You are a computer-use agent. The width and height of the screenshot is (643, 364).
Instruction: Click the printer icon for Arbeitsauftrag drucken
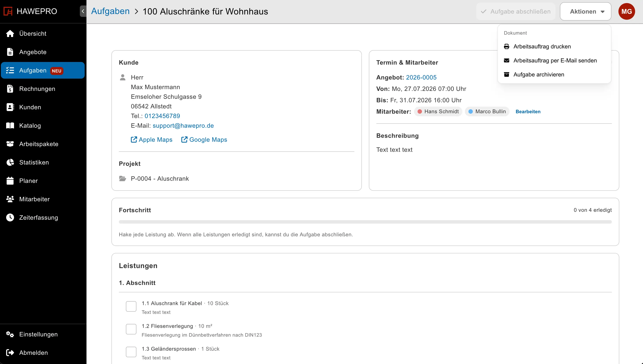507,46
